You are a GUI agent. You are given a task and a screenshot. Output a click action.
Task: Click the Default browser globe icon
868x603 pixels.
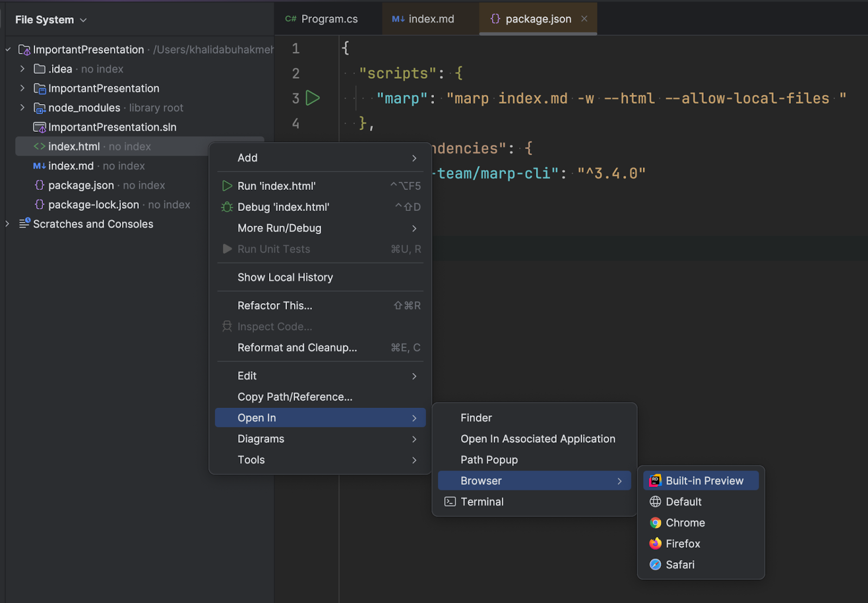(655, 502)
